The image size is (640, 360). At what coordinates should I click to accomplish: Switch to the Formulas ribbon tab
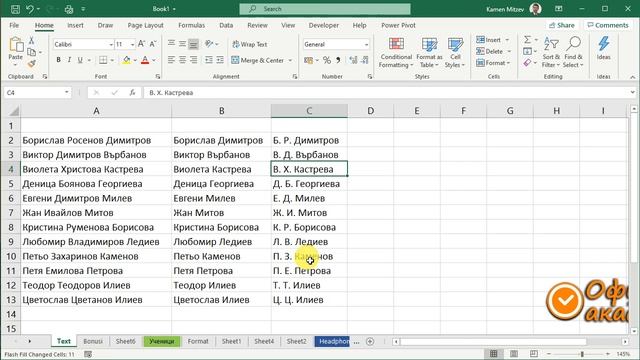(191, 25)
